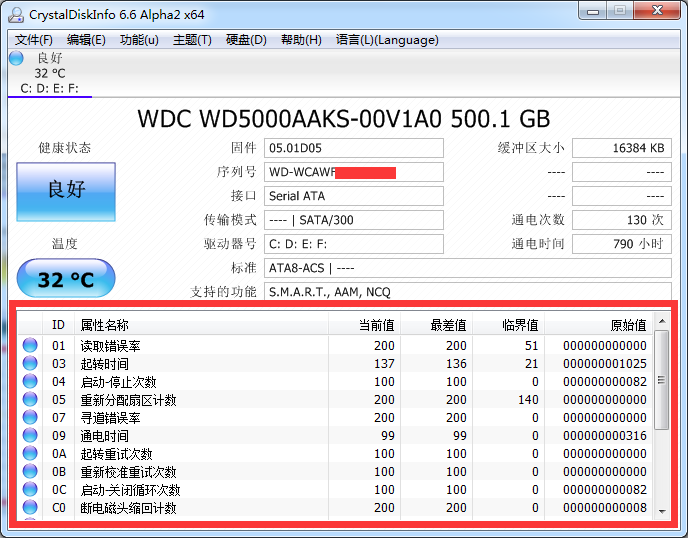Select the attribute name 重新分配扇区计数
This screenshot has height=538, width=688.
(128, 400)
